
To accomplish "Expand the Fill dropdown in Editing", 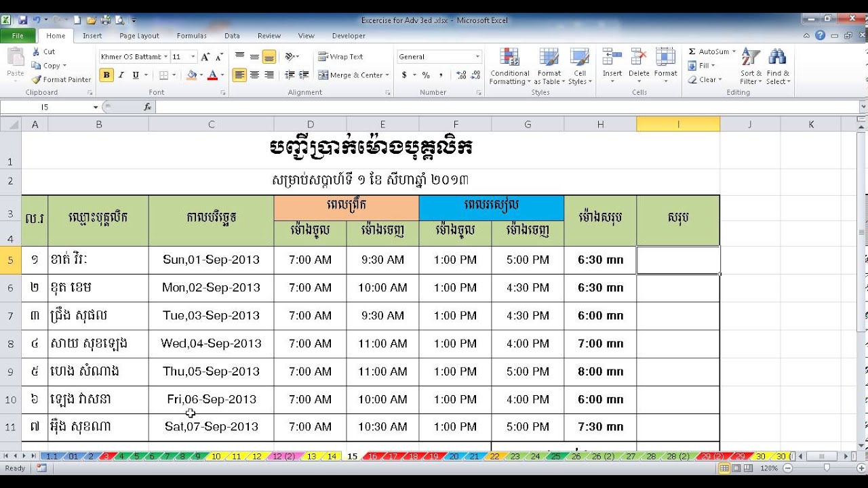I will click(712, 66).
